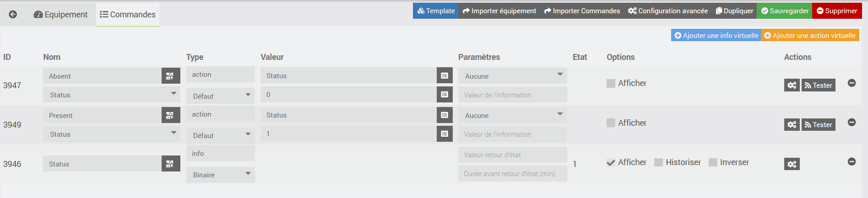Remove the Present command with minus icon
This screenshot has height=198, width=868.
pos(852,122)
